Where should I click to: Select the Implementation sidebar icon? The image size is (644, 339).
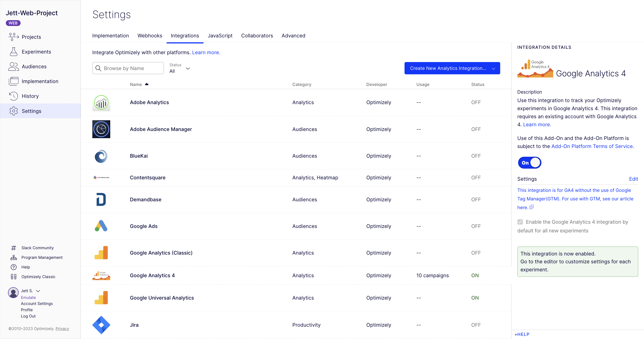[13, 81]
